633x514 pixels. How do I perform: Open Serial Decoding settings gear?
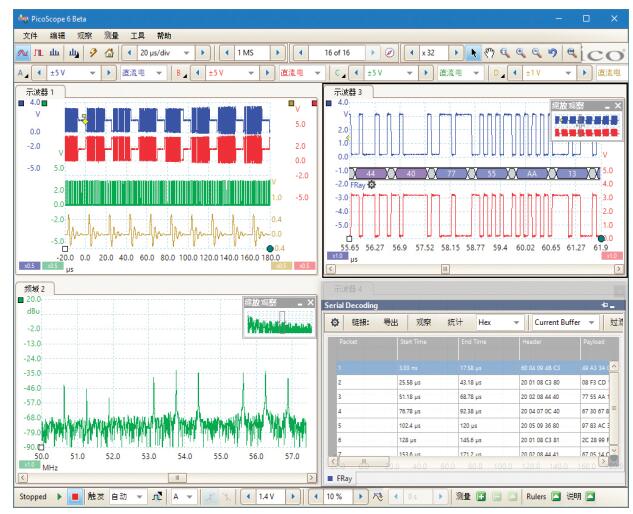(335, 322)
